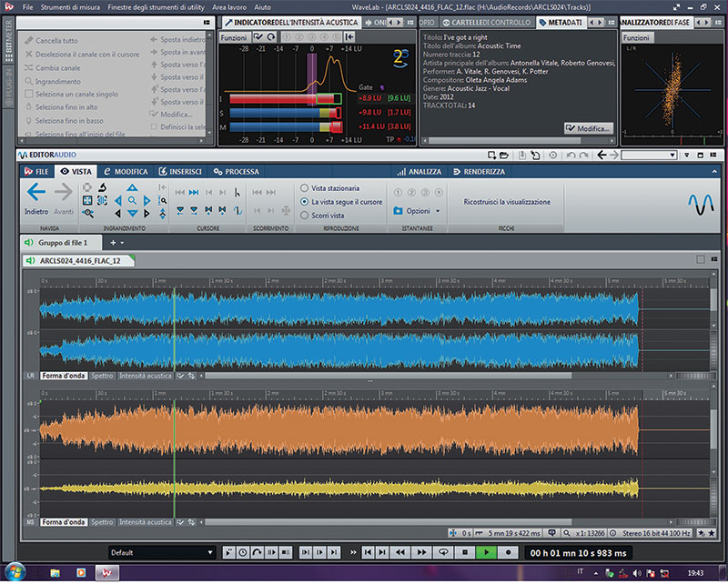Select La vista segue il cursore option
The width and height of the screenshot is (728, 584).
click(x=304, y=202)
